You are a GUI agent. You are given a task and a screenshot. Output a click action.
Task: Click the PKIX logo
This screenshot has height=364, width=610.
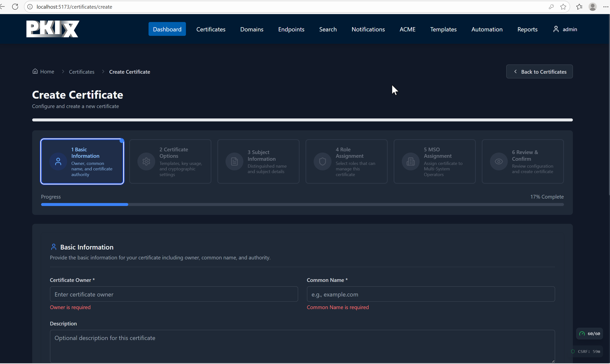53,29
